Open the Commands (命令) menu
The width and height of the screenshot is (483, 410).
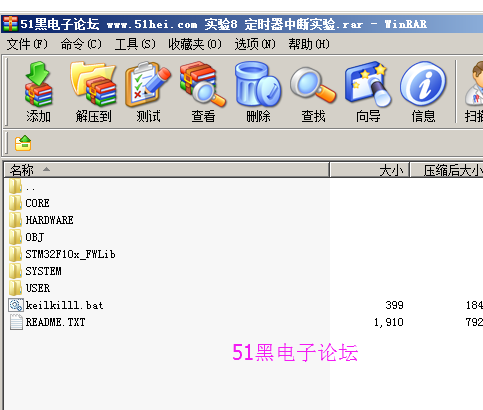[81, 44]
